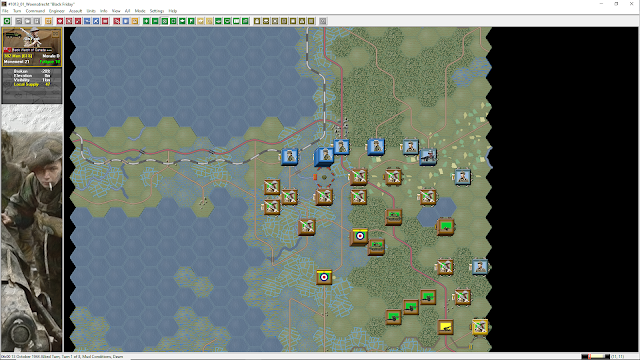This screenshot has height=360, width=640.
Task: Click the second red toolbar icon with X
Action: (x=69, y=21)
